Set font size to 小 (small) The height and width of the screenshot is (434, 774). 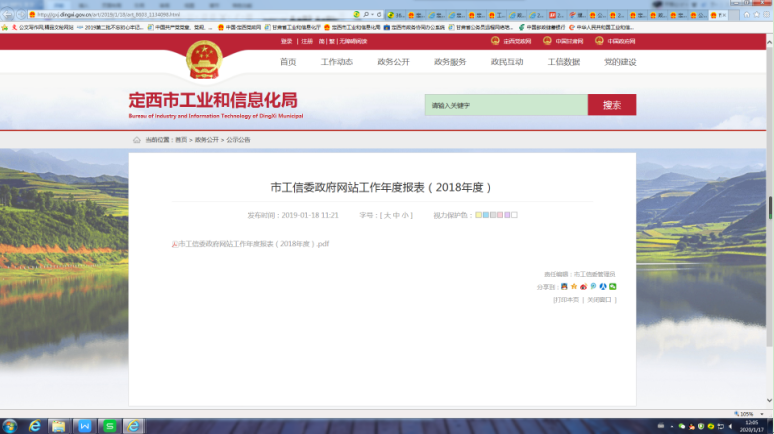[x=406, y=215]
